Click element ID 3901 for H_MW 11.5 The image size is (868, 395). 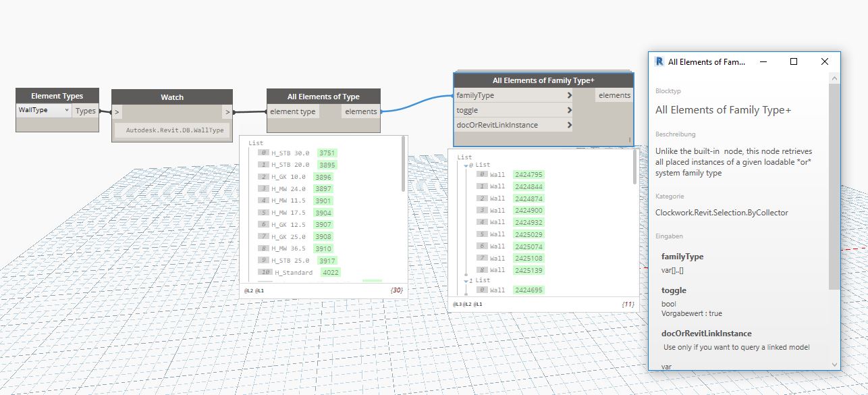[x=323, y=201]
